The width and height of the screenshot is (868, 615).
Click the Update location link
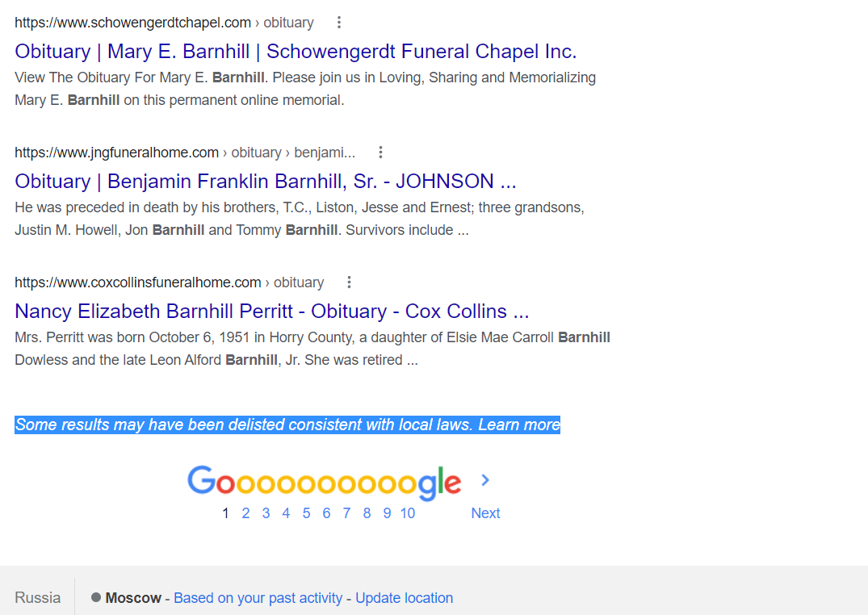tap(404, 598)
